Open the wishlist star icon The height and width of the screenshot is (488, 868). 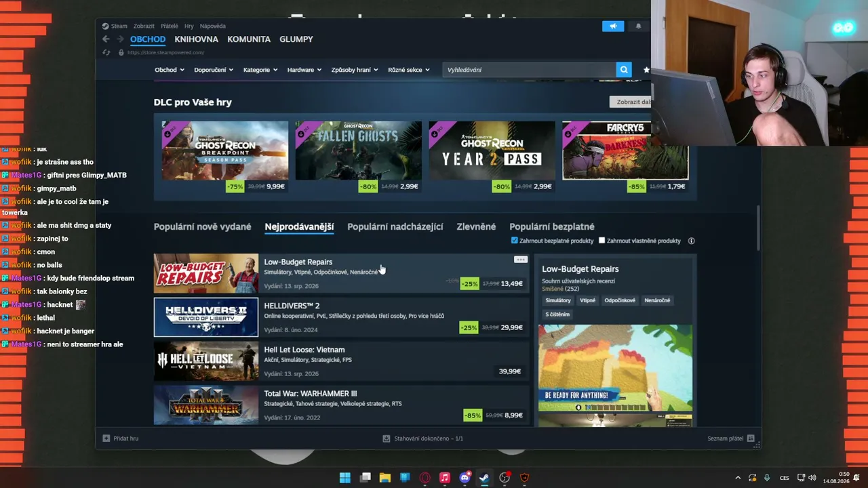click(x=646, y=70)
